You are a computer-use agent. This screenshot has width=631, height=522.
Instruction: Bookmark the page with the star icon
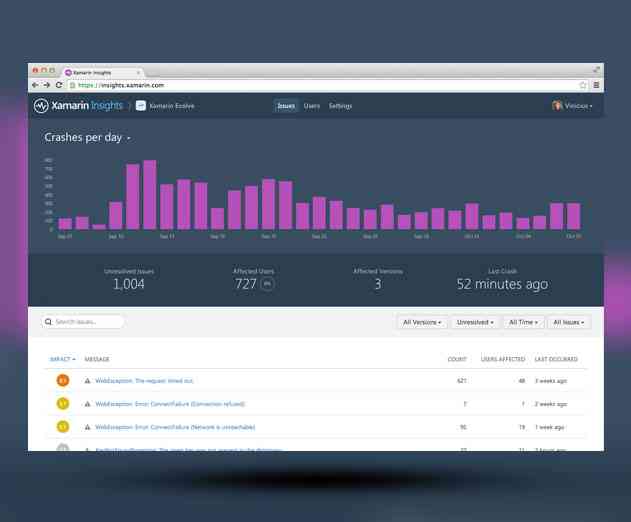[583, 85]
